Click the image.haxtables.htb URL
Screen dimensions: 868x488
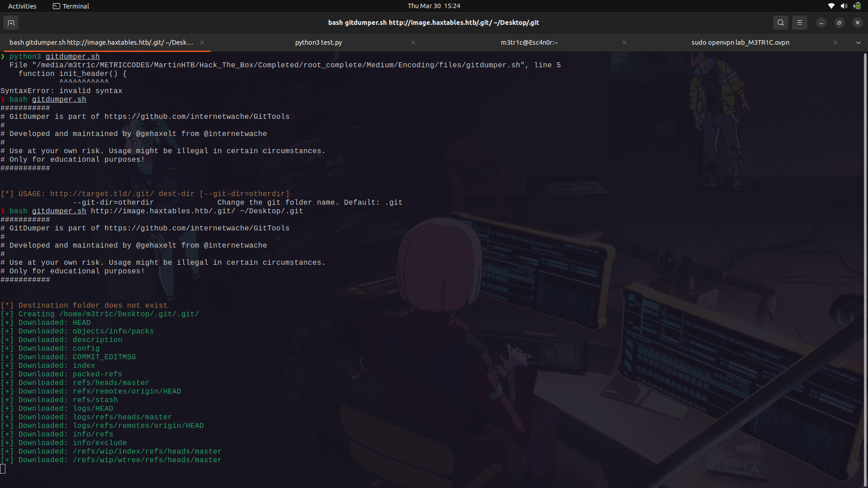pyautogui.click(x=163, y=211)
